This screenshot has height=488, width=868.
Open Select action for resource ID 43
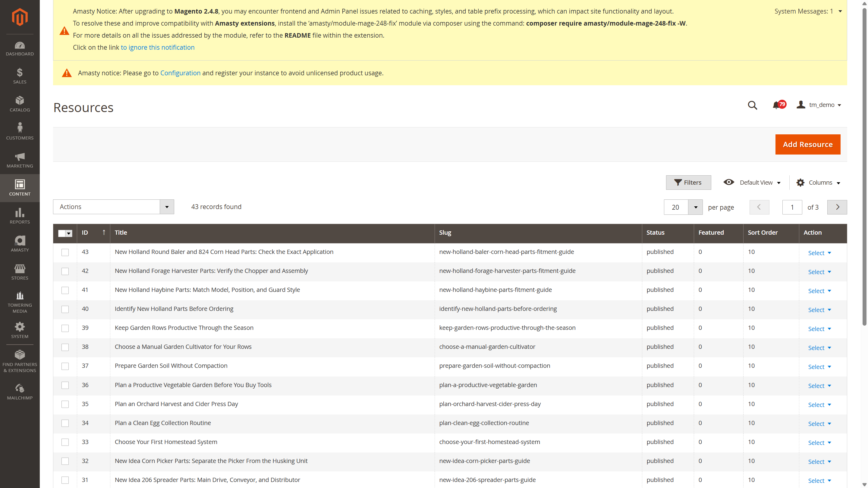coord(819,253)
